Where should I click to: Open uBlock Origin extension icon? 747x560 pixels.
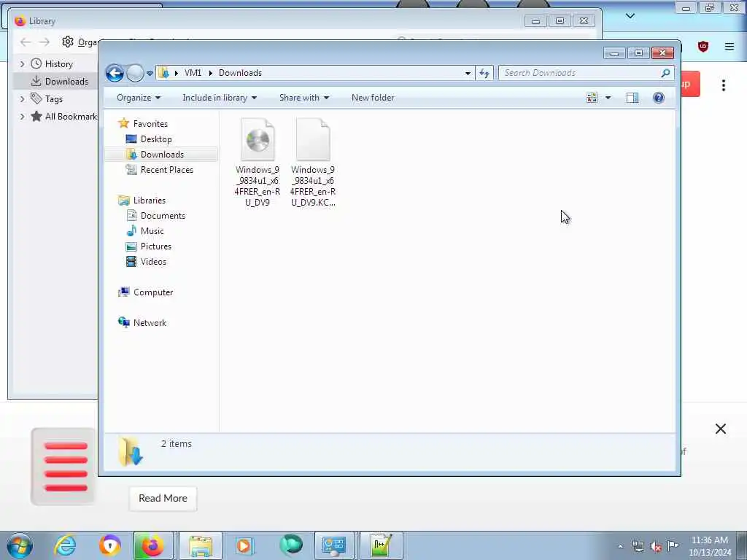tap(703, 46)
